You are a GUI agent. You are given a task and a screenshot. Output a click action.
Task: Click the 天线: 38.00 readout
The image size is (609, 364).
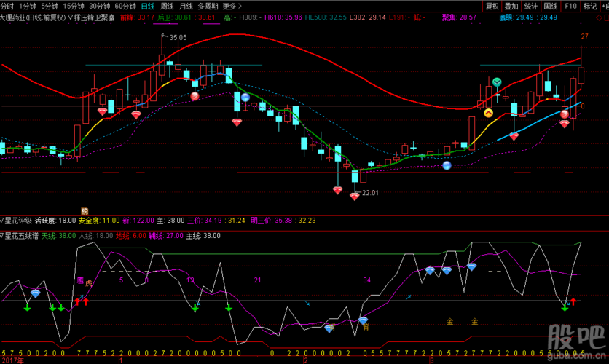(59, 236)
